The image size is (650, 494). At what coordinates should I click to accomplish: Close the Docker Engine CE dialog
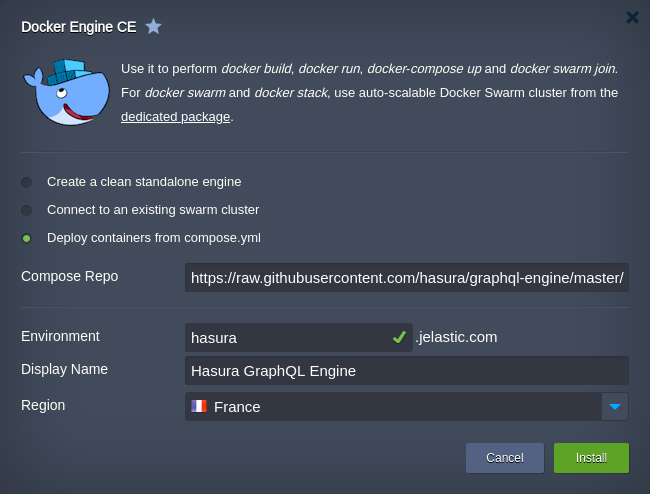coord(632,17)
